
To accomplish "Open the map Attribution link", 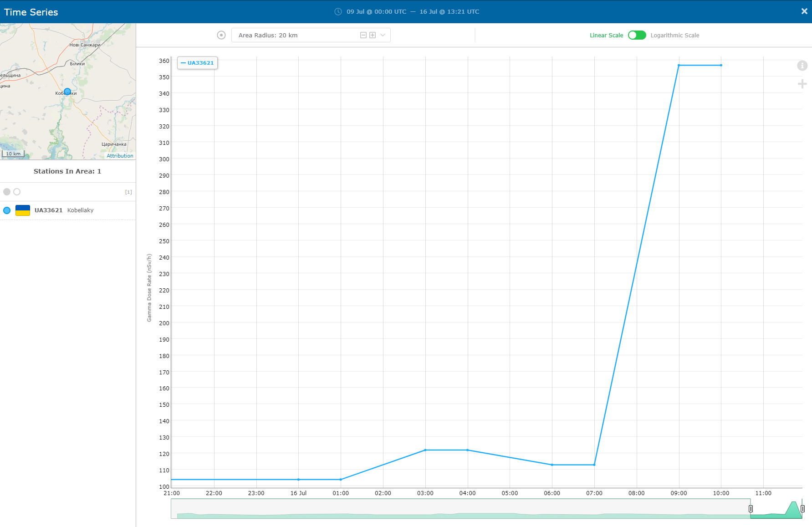I will [x=120, y=156].
